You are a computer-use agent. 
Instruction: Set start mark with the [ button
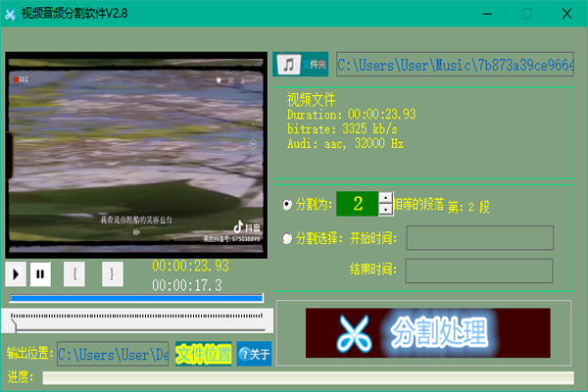(75, 273)
